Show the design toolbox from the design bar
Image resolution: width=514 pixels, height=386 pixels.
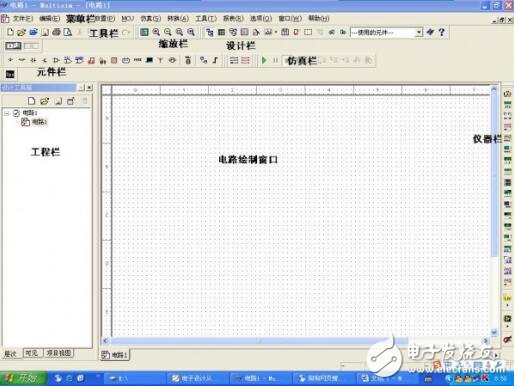click(x=210, y=32)
